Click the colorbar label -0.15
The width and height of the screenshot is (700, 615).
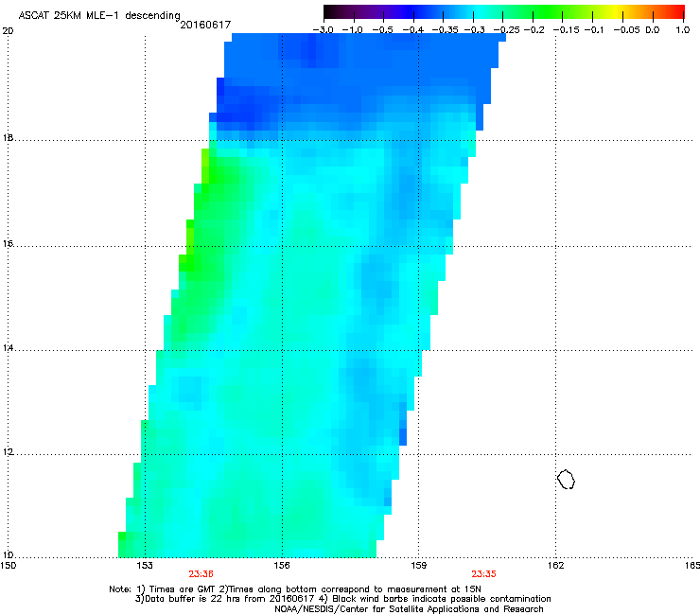click(x=566, y=30)
